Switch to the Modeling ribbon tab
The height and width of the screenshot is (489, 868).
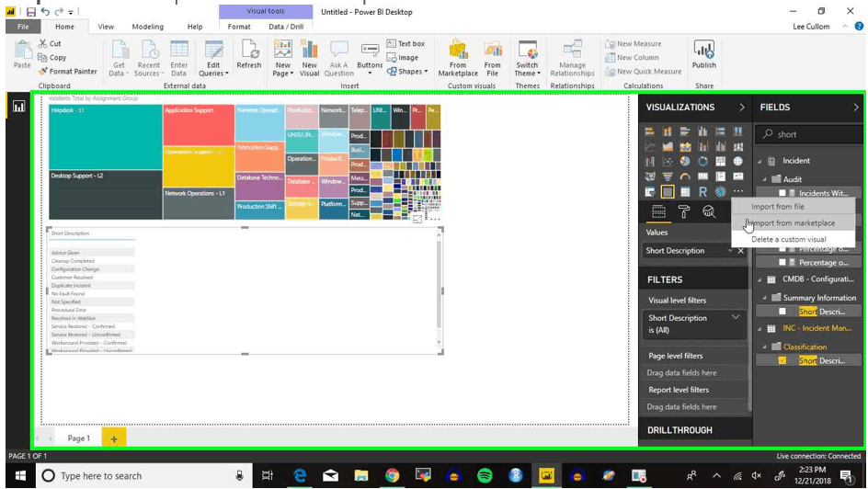pyautogui.click(x=148, y=27)
